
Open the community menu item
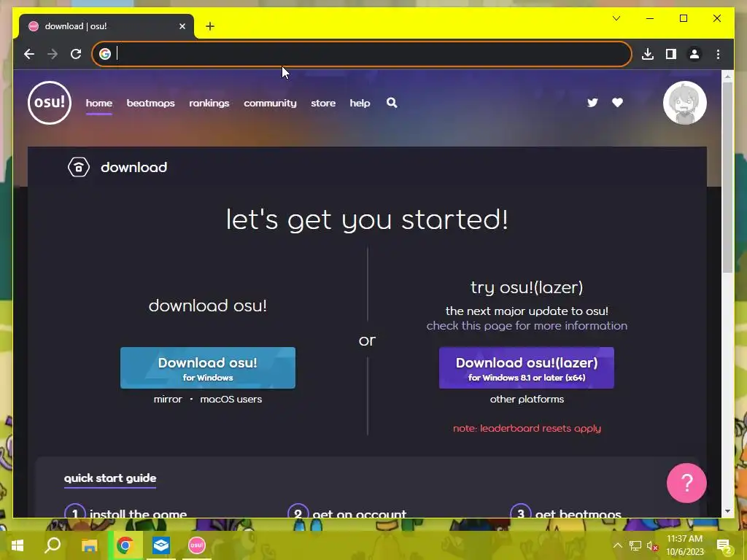[270, 103]
